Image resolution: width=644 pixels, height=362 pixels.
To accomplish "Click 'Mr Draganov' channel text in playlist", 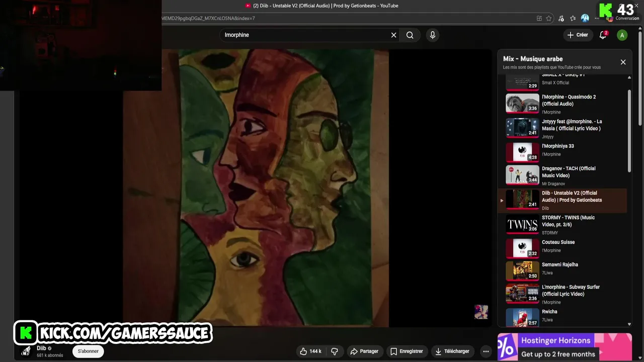I will (x=553, y=184).
